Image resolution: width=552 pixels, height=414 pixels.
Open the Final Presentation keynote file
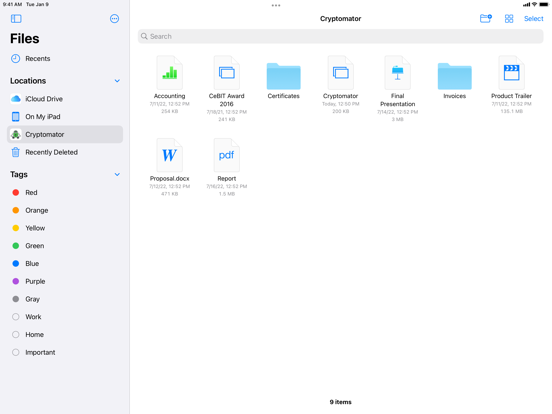[397, 73]
